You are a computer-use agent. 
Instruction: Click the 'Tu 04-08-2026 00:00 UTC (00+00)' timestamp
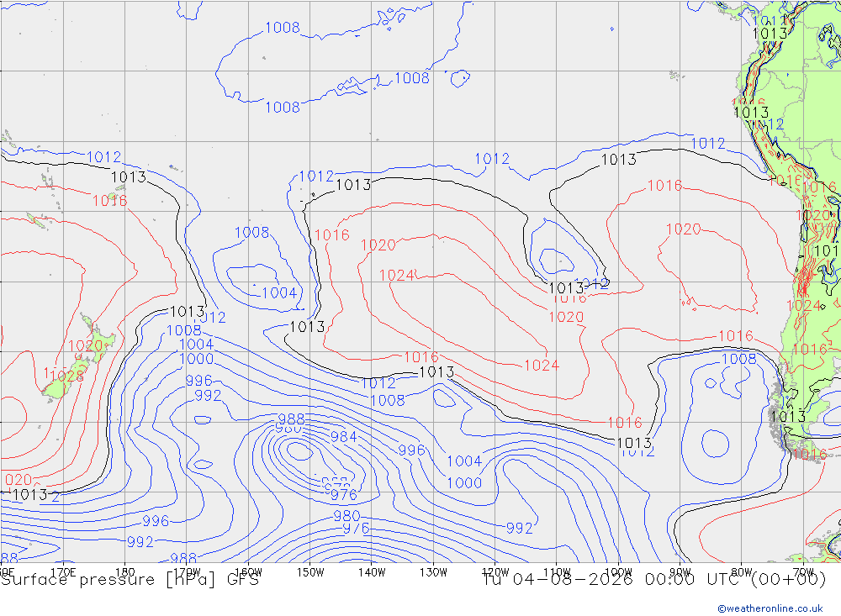(653, 580)
